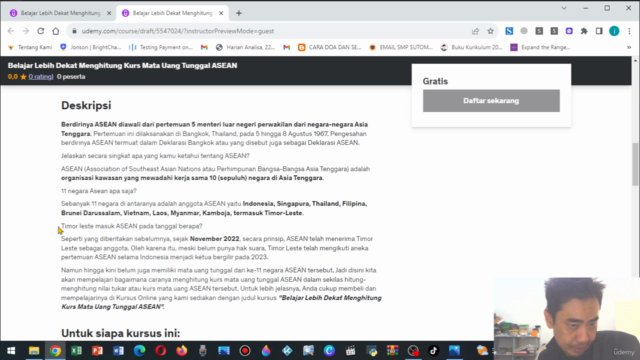Viewport: 640px width, 360px height.
Task: Select the active Belajar Lebih Dekat tab
Action: point(172,13)
